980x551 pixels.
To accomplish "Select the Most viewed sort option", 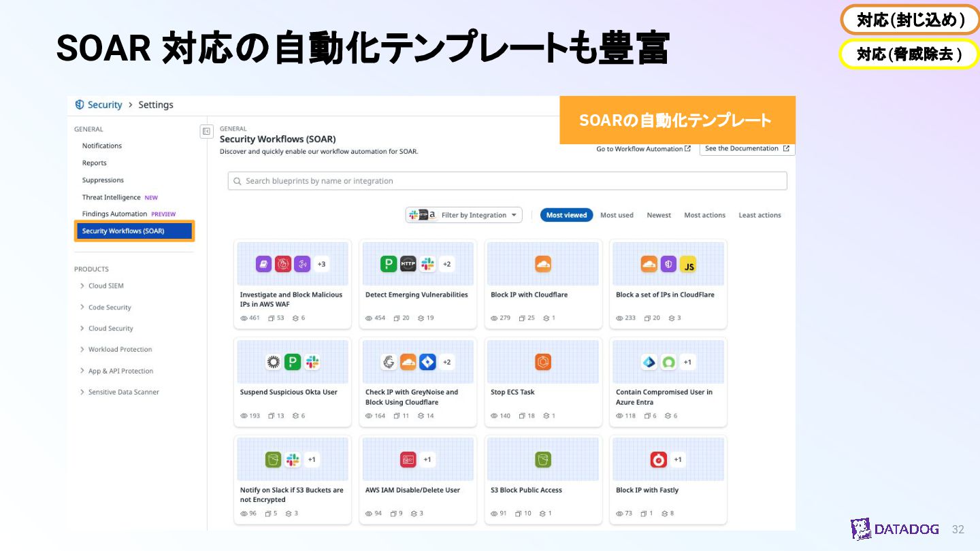I will click(x=566, y=215).
